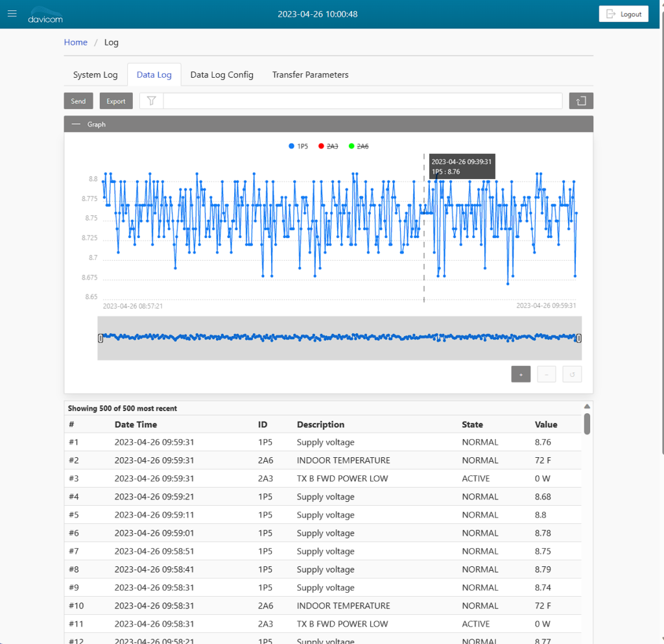Go to Home breadcrumb link

(75, 42)
